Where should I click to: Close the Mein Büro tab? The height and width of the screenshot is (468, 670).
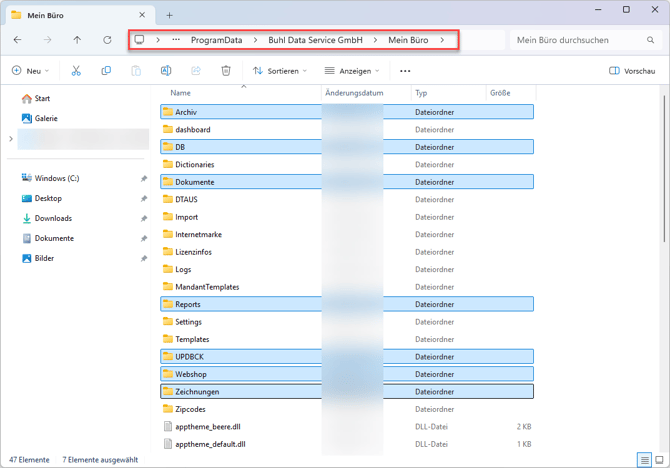click(142, 15)
